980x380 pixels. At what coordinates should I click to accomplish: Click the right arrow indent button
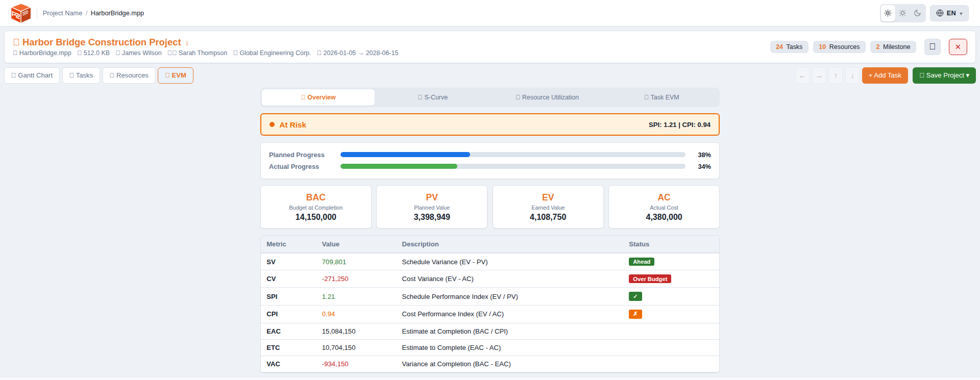tap(819, 75)
